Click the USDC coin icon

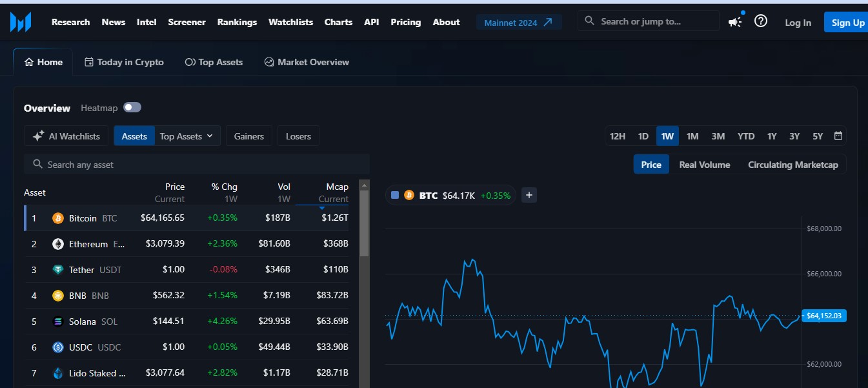pyautogui.click(x=58, y=347)
